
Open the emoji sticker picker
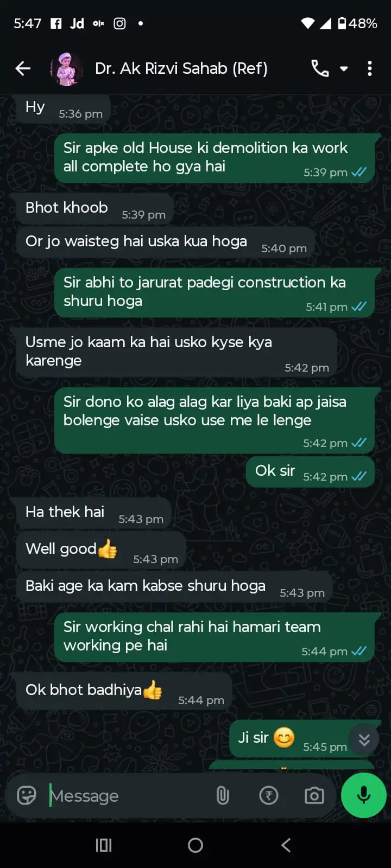(x=27, y=795)
